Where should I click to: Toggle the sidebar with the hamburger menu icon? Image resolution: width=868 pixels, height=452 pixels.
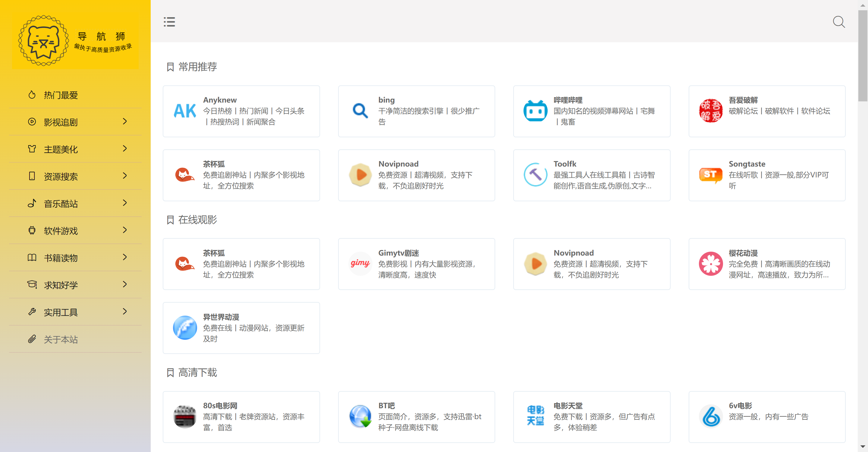pyautogui.click(x=169, y=22)
